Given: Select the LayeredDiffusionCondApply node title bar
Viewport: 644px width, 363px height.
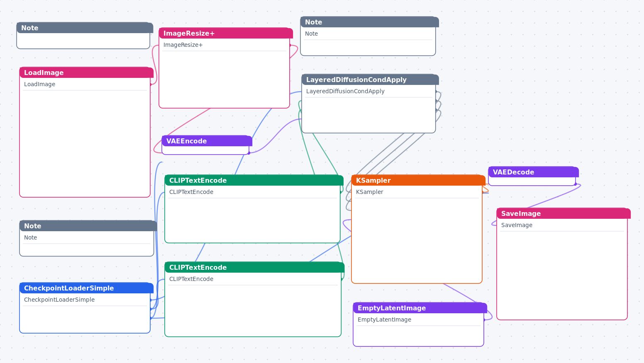Looking at the screenshot, I should (x=370, y=80).
